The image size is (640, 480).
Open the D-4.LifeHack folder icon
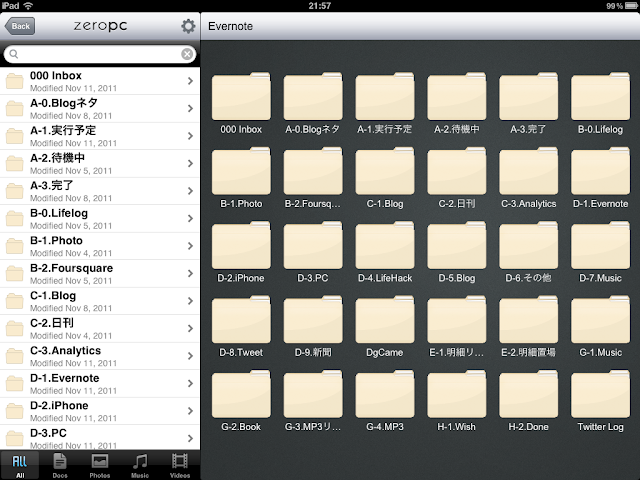[385, 245]
